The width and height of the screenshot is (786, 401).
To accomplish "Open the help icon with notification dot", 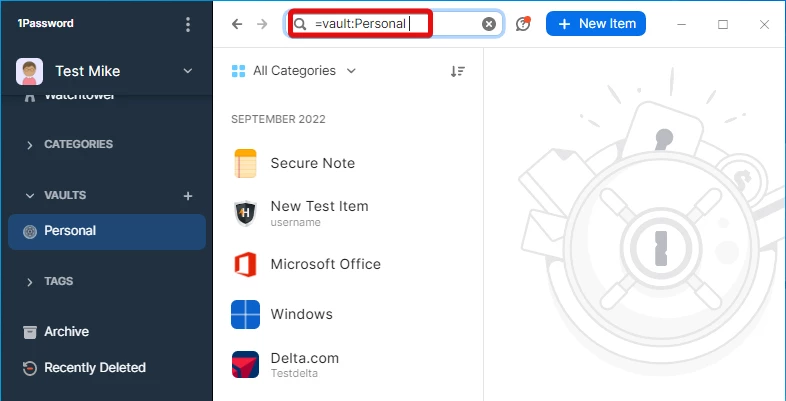I will (x=523, y=24).
